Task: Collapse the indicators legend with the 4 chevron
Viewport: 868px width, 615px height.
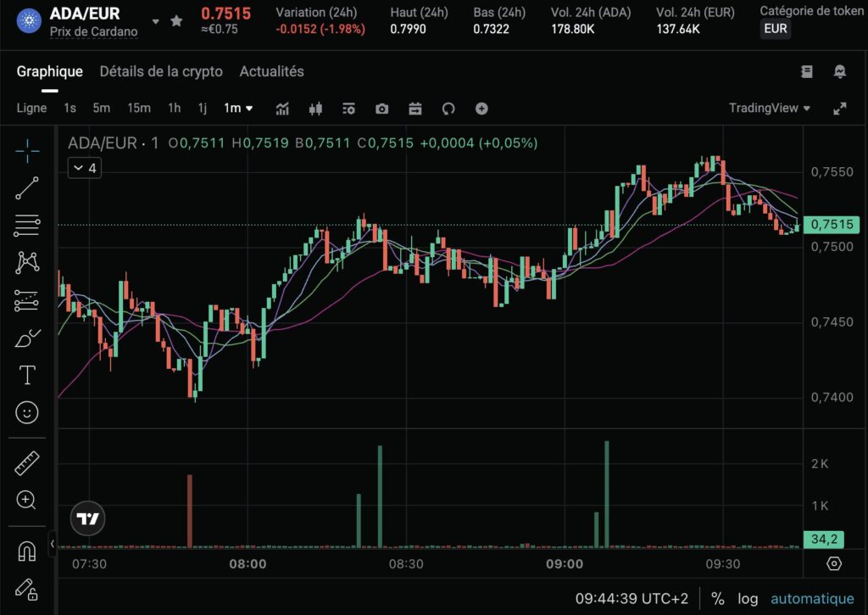Action: pyautogui.click(x=84, y=168)
